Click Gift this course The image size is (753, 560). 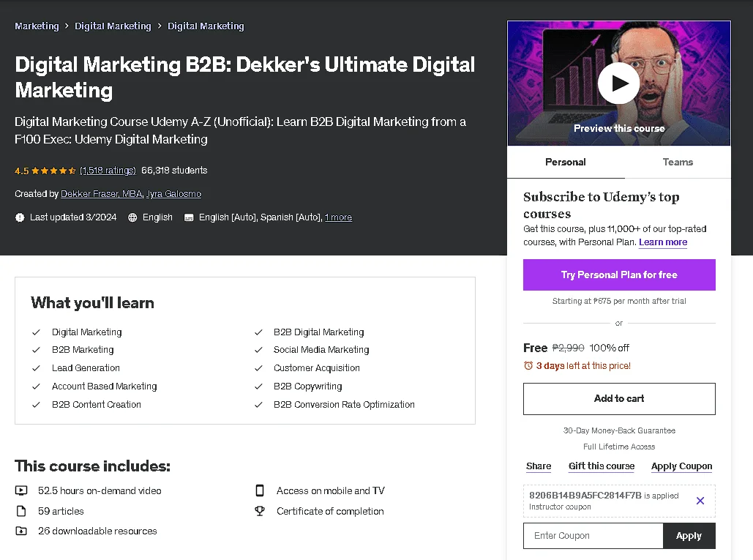[602, 466]
